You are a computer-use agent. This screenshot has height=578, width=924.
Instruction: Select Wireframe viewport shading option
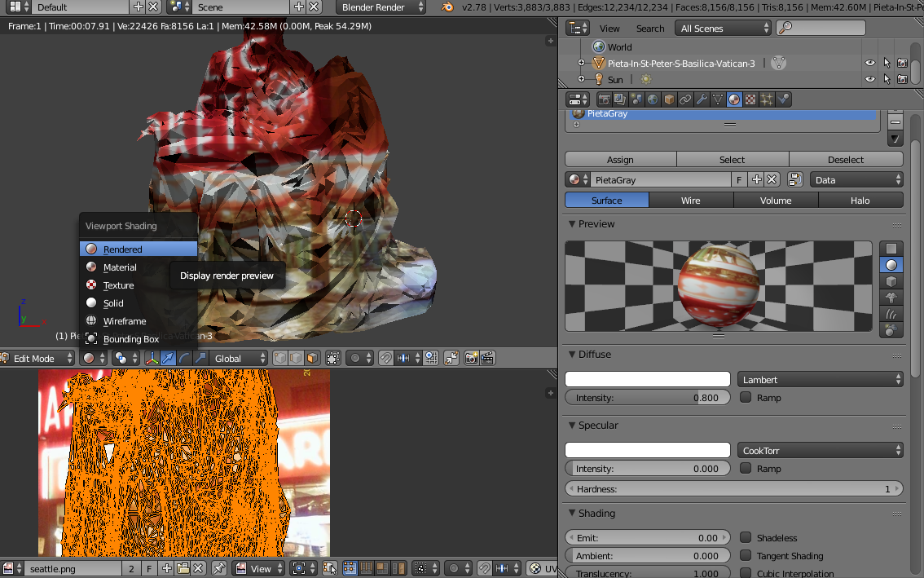click(139, 321)
